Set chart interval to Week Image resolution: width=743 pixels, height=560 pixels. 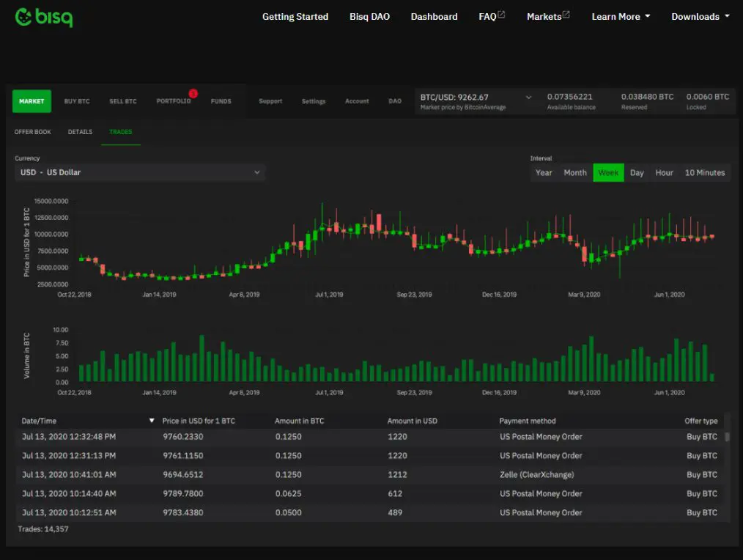coord(608,172)
